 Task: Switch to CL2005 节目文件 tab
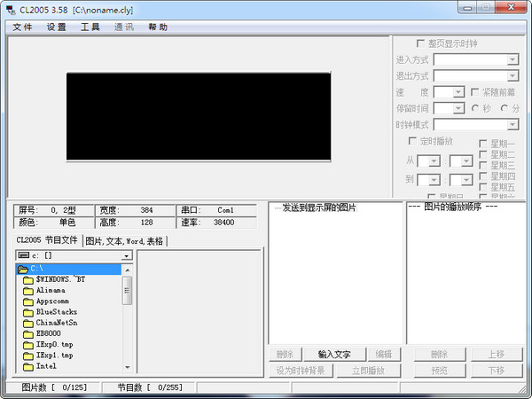point(47,240)
